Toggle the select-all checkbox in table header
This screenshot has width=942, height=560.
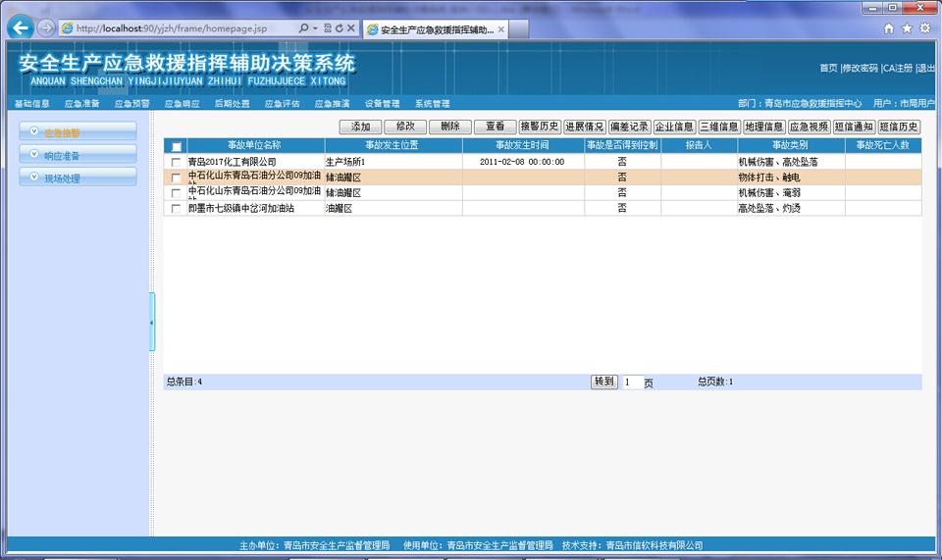[x=177, y=146]
